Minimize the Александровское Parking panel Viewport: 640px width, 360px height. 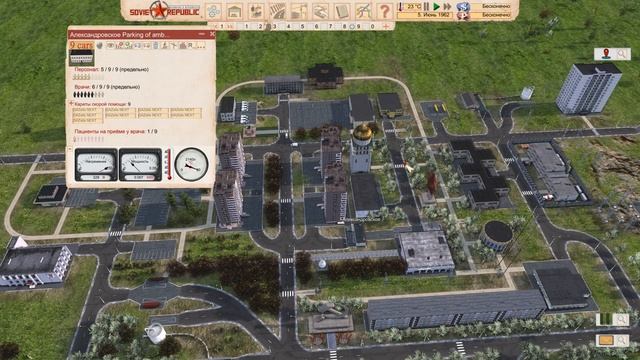(202, 34)
